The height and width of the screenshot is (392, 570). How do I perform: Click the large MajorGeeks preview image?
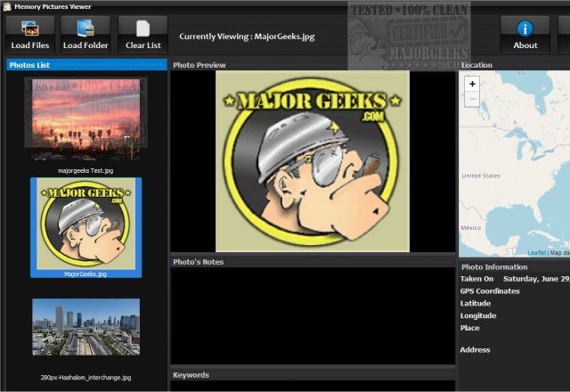(x=312, y=161)
